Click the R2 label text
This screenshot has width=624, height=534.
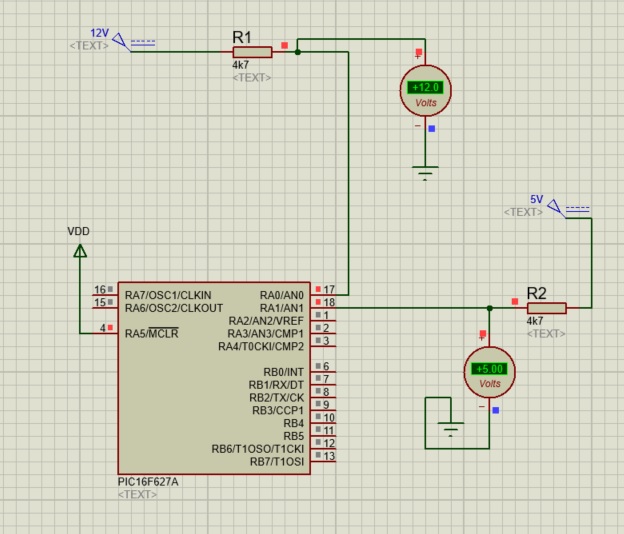click(x=536, y=293)
